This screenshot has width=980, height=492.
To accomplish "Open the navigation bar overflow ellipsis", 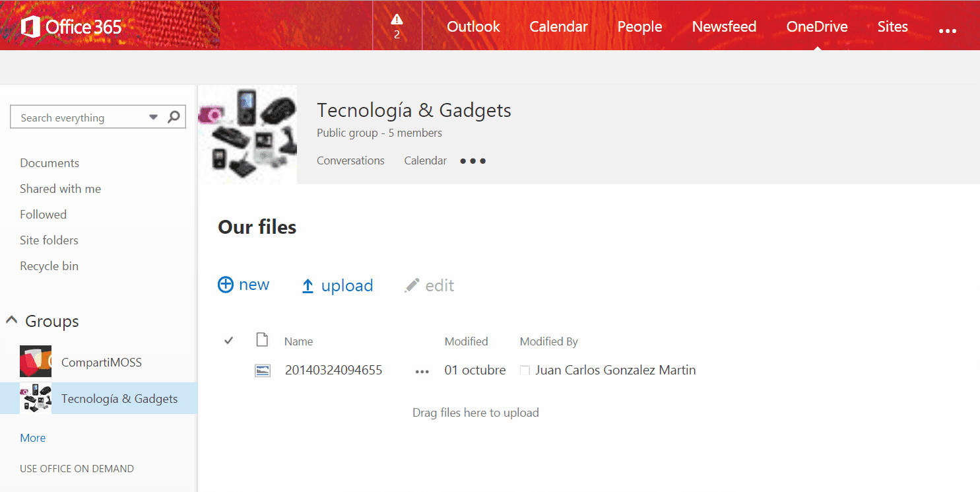I will 947,30.
